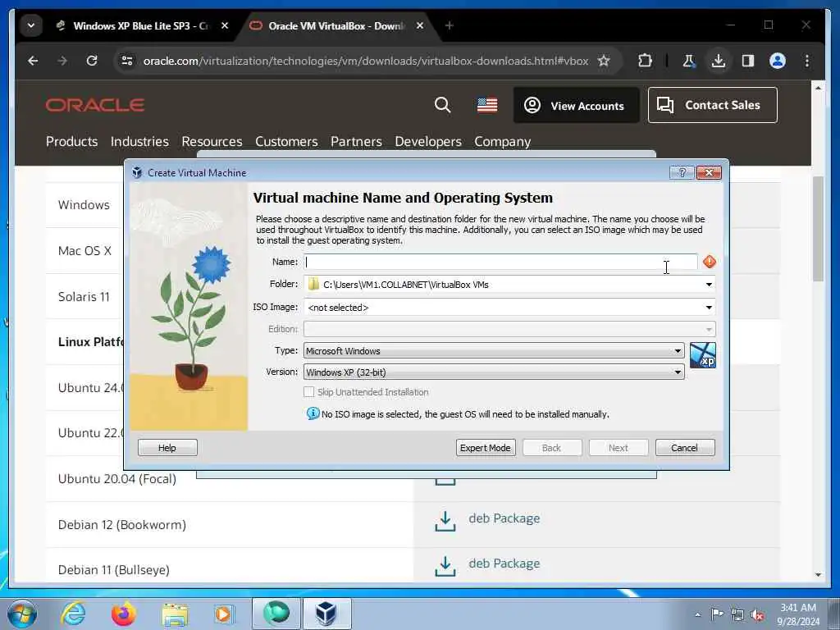840x630 pixels.
Task: Open the Windows Start orb
Action: 22,614
